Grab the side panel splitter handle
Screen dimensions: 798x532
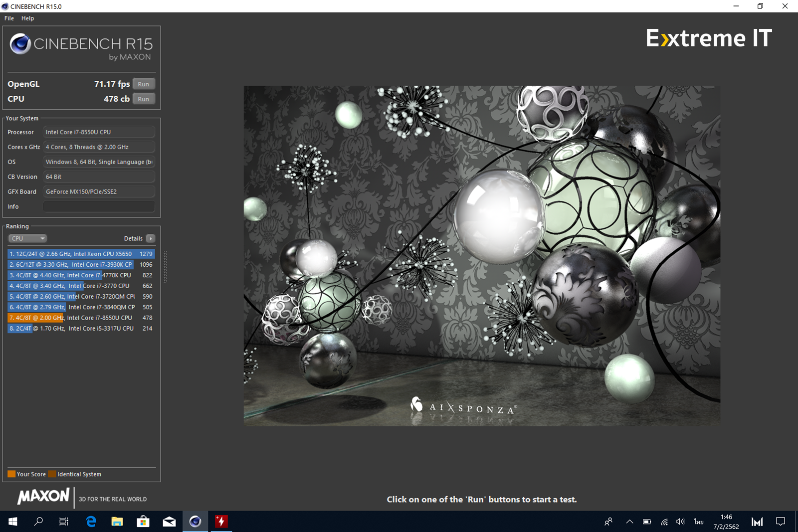[165, 267]
